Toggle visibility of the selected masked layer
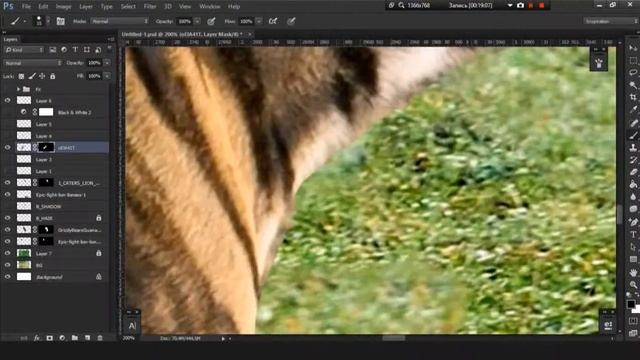640x360 pixels. (7, 147)
